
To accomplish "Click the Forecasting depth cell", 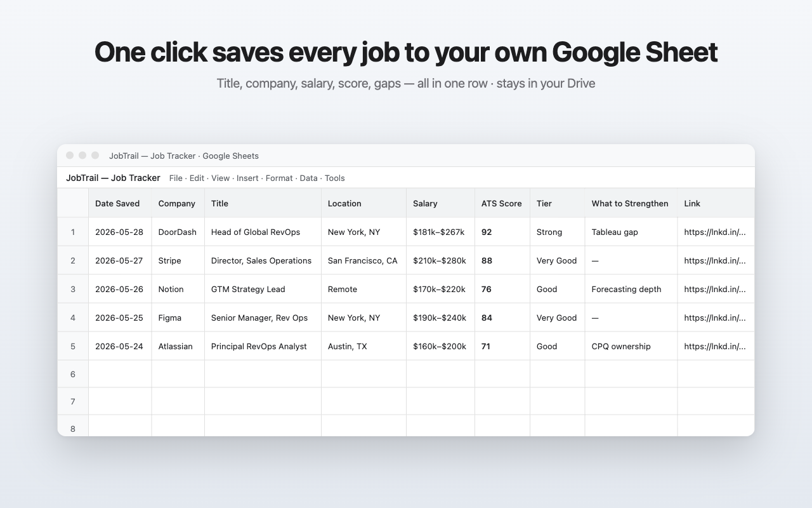I will point(631,289).
